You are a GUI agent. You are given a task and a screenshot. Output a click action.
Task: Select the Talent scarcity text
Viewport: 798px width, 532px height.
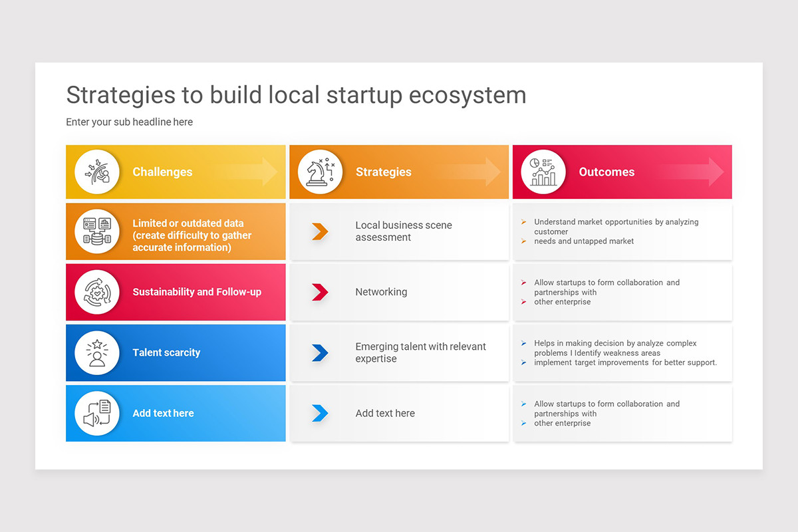tap(166, 352)
